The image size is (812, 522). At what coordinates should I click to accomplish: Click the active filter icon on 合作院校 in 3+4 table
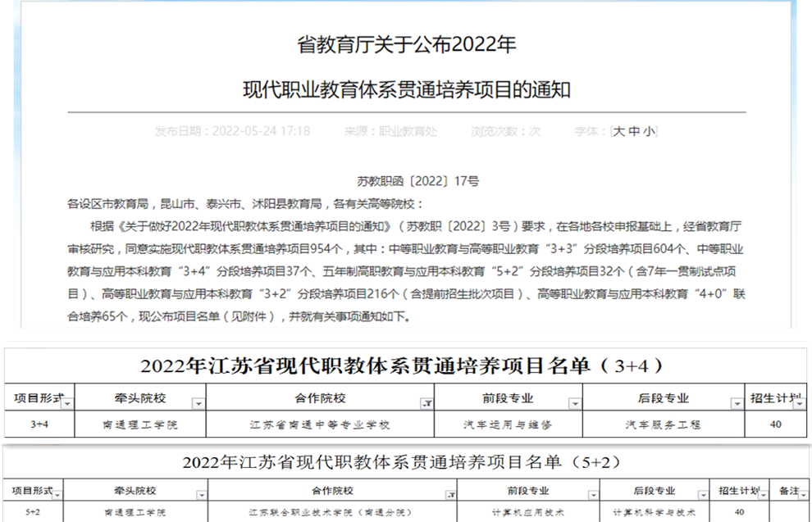427,403
